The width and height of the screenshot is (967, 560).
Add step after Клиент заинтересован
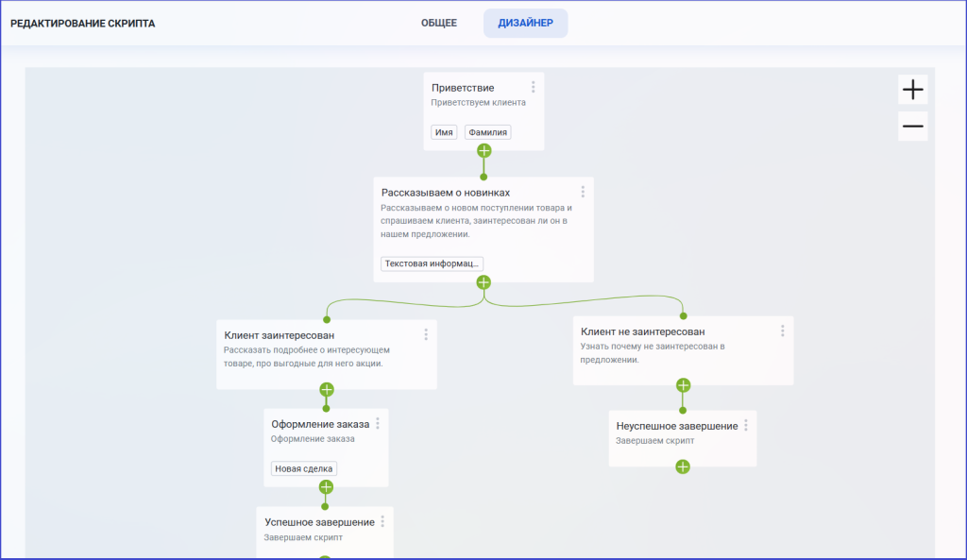327,389
